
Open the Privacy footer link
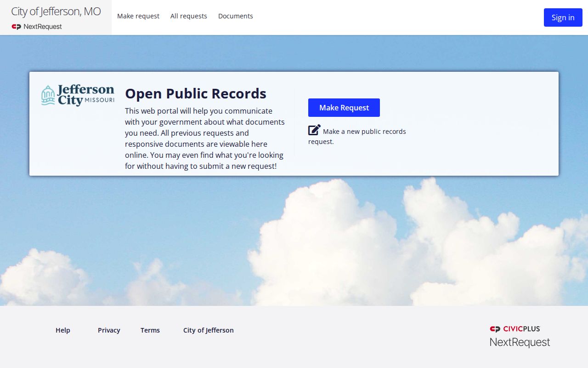109,330
